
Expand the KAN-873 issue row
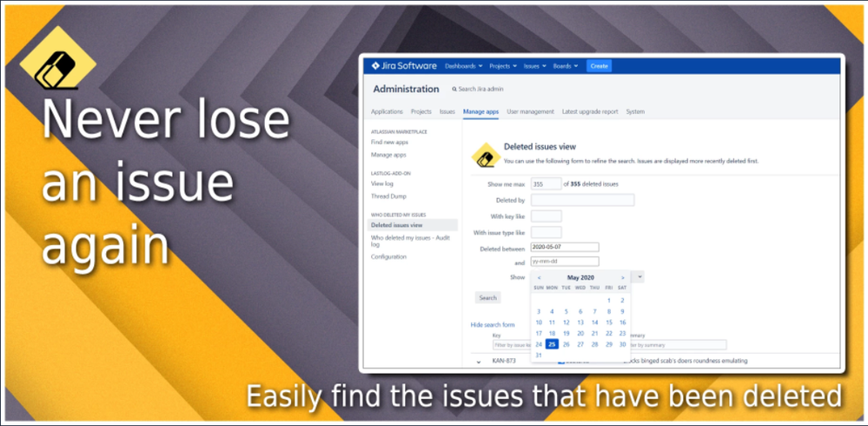tap(478, 361)
